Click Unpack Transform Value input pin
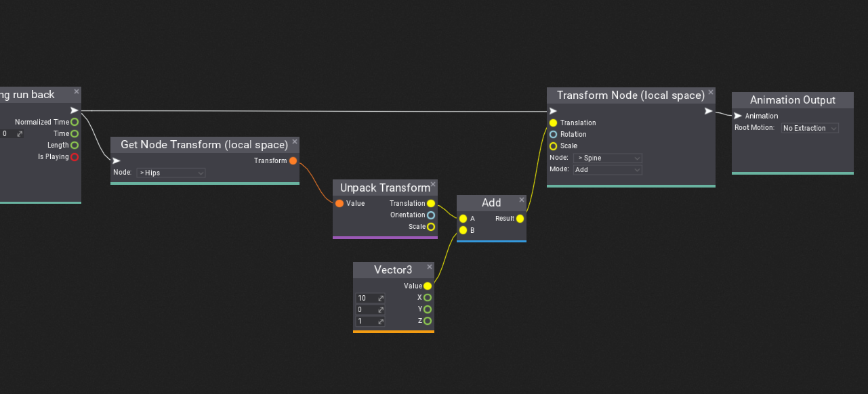 pyautogui.click(x=339, y=203)
